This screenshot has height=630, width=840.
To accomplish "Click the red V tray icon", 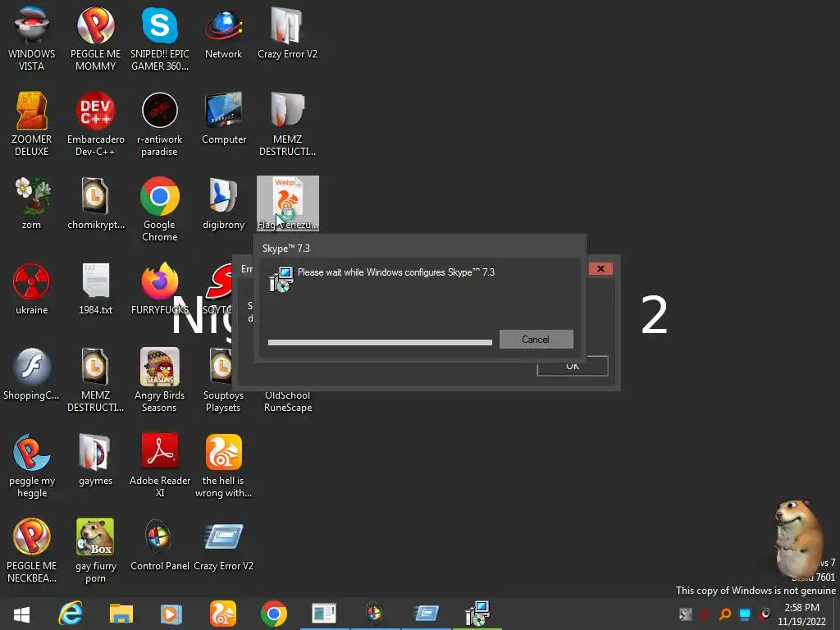I will (x=705, y=614).
